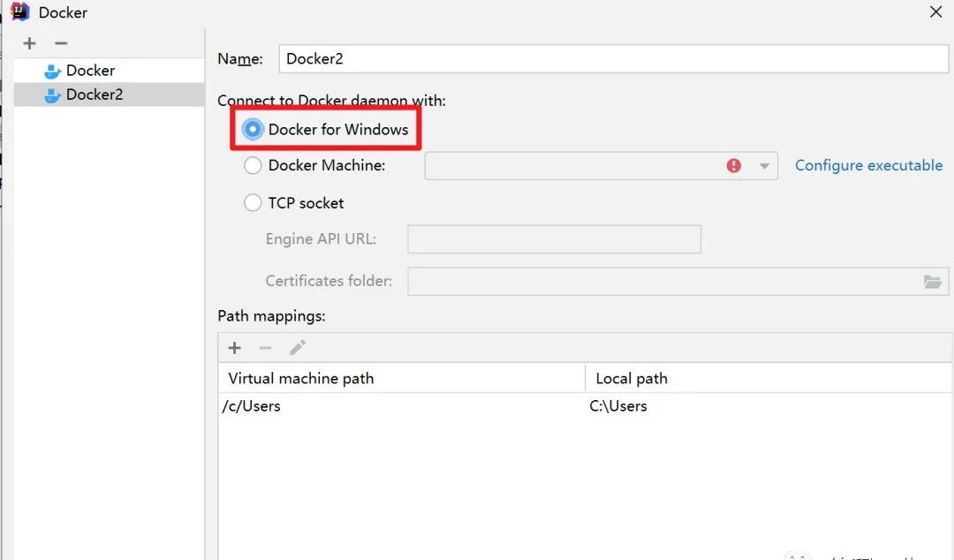Click the whale icon beside the Docker2 entry
Viewport: 954px width, 560px height.
pos(52,95)
